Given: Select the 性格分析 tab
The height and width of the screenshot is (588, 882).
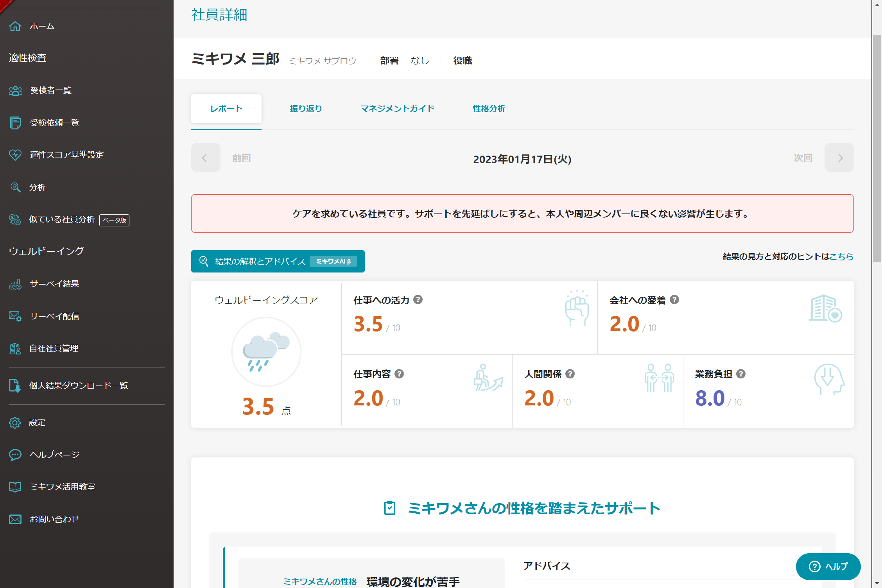Looking at the screenshot, I should coord(489,109).
